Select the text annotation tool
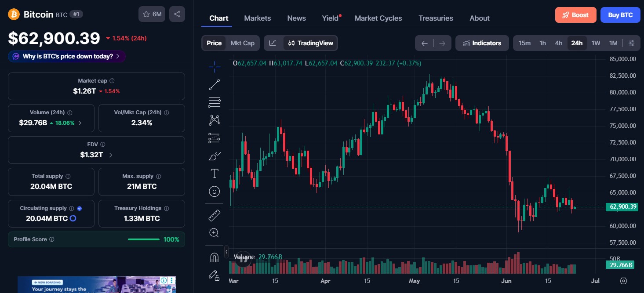Viewport: 644px width, 293px height. point(214,174)
